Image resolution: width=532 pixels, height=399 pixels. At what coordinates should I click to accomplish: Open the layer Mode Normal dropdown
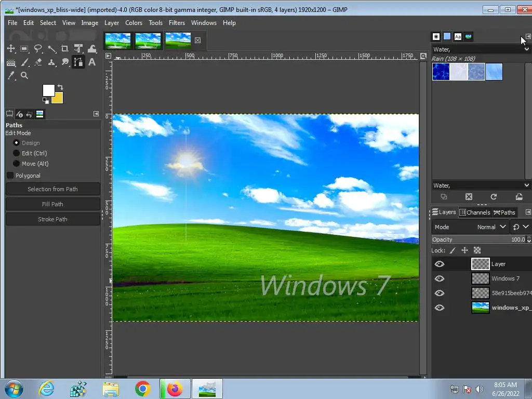470,227
